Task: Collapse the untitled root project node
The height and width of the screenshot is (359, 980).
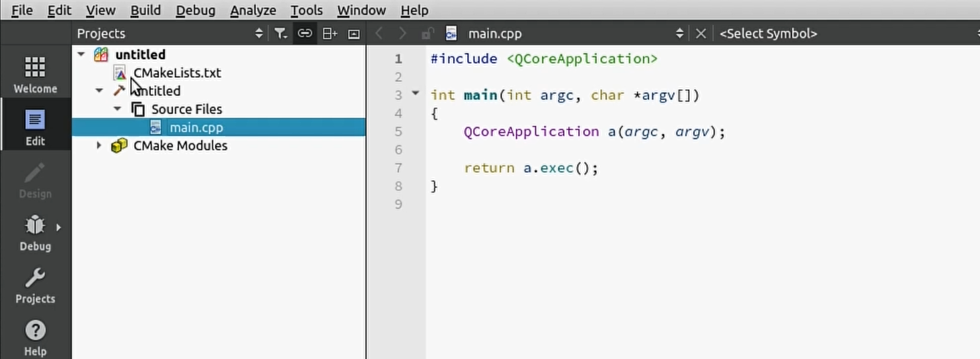Action: pos(81,54)
